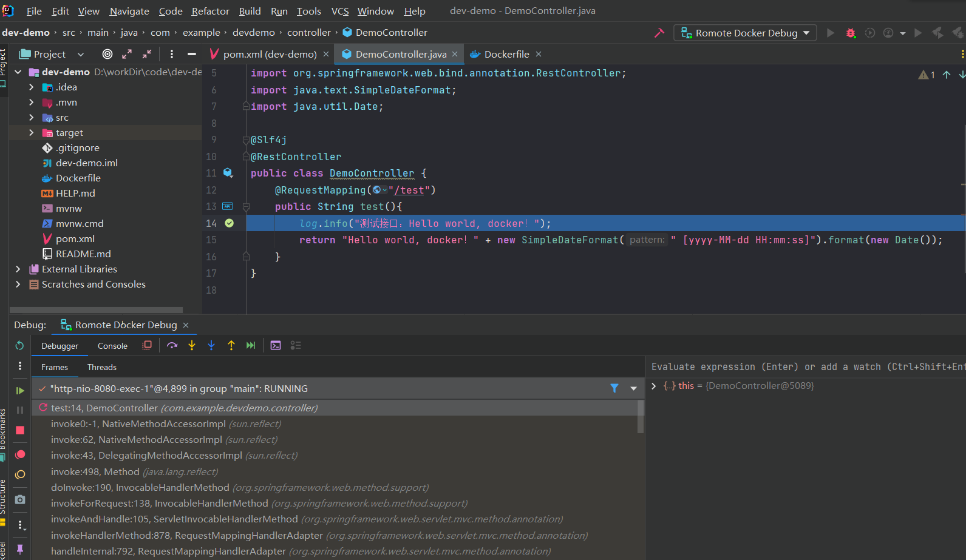The height and width of the screenshot is (560, 966).
Task: Toggle breakpoint on line 14 gutter
Action: click(x=230, y=223)
